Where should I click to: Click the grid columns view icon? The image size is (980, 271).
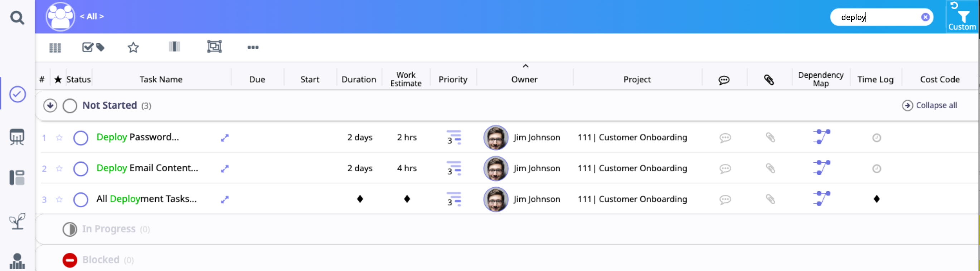[55, 48]
